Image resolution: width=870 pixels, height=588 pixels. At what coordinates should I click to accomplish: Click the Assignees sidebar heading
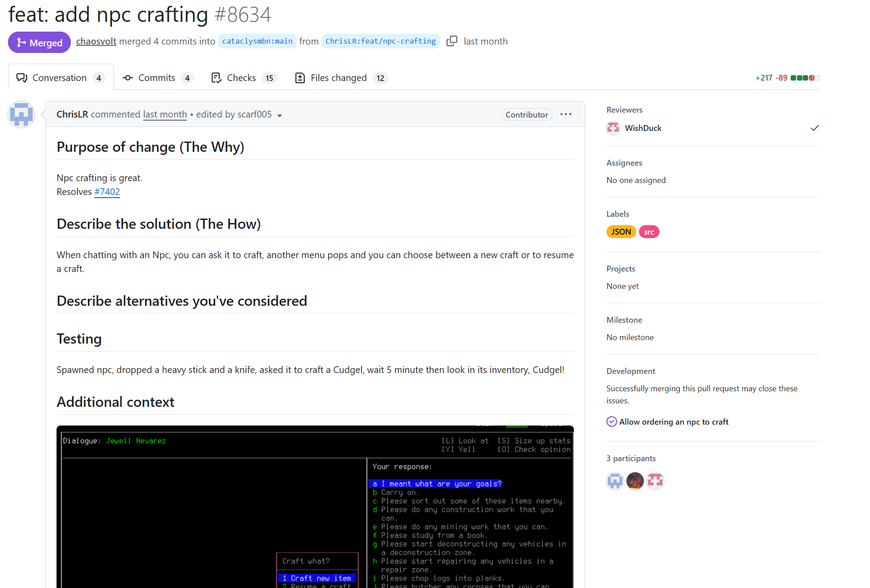(624, 162)
